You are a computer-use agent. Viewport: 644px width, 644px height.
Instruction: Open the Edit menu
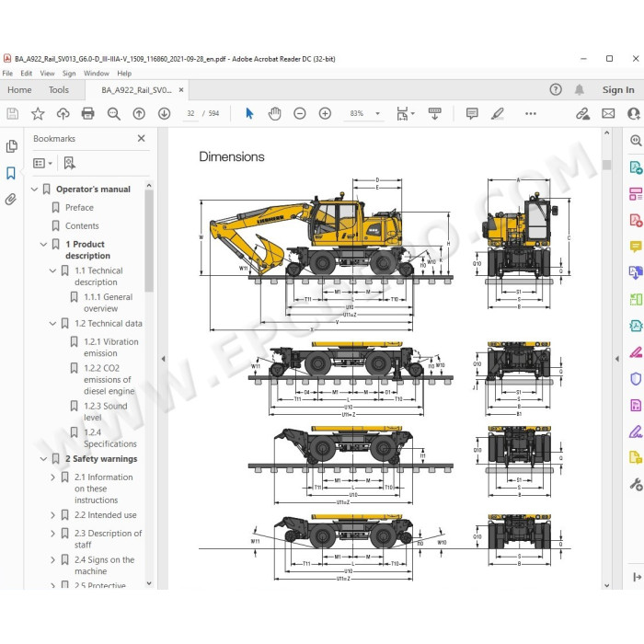[27, 73]
